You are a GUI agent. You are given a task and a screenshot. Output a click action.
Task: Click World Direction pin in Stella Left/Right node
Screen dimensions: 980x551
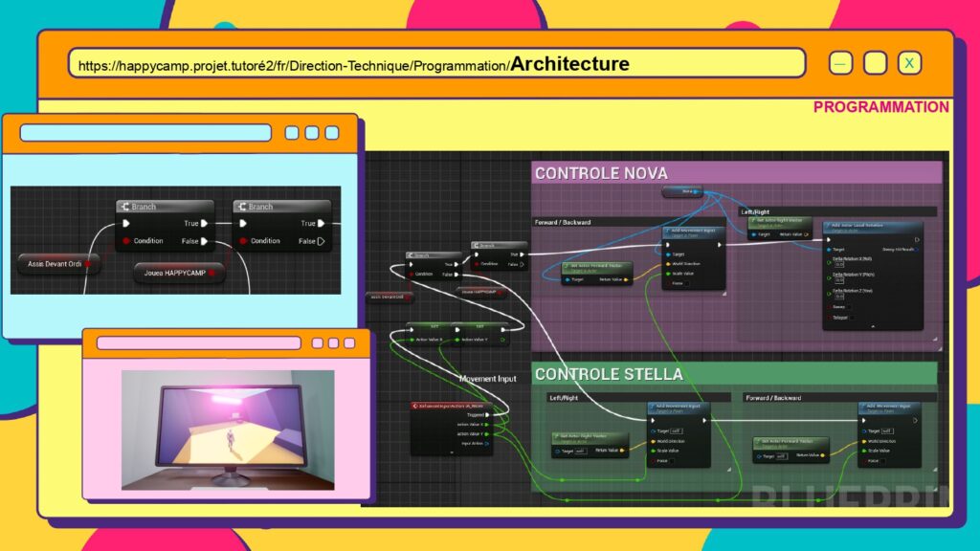[x=653, y=441]
